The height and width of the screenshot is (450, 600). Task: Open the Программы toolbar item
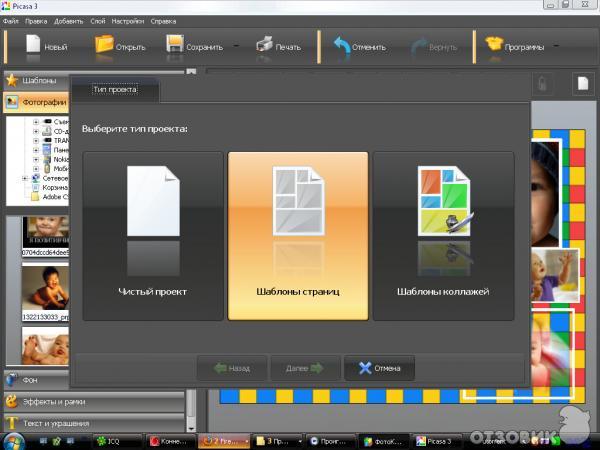(x=495, y=45)
